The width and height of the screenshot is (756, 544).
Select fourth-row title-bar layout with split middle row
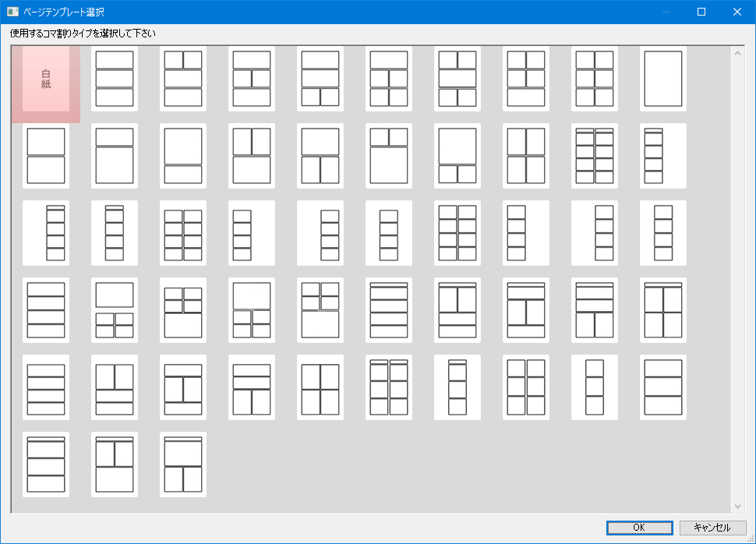click(526, 310)
